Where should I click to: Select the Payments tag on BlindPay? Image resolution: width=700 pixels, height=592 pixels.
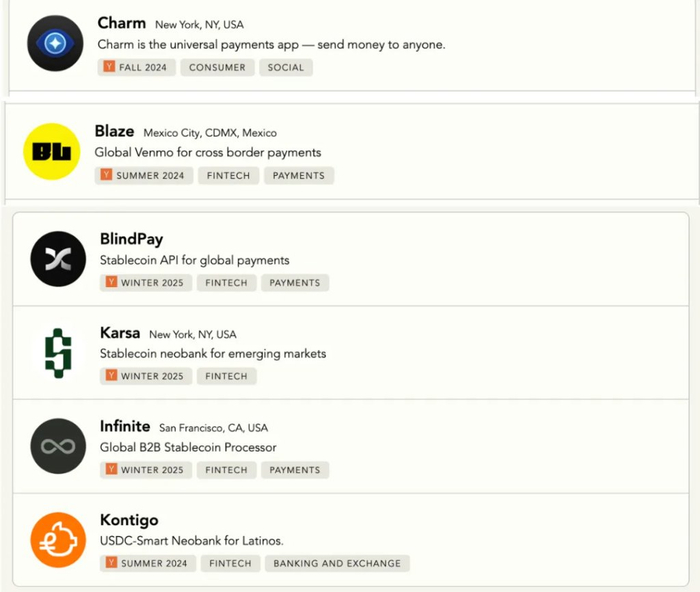point(295,283)
